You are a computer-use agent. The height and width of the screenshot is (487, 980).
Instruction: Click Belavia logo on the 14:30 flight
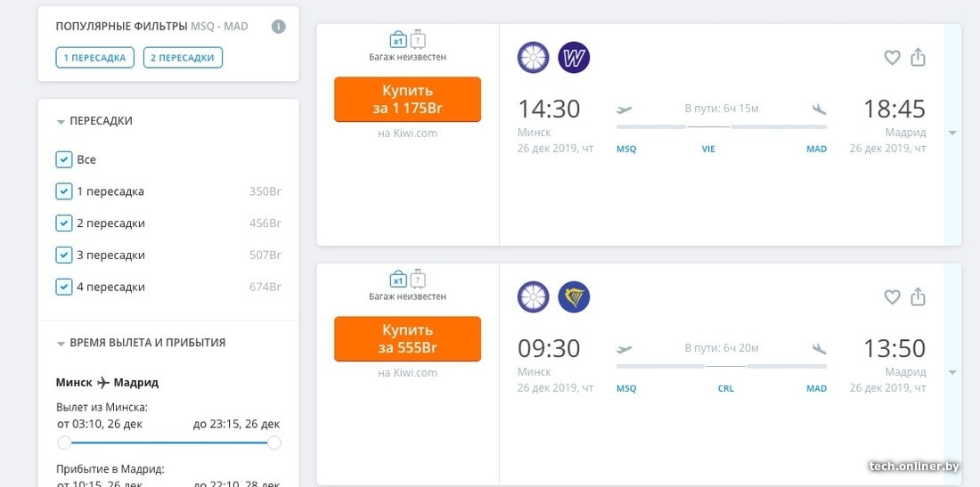click(x=534, y=58)
